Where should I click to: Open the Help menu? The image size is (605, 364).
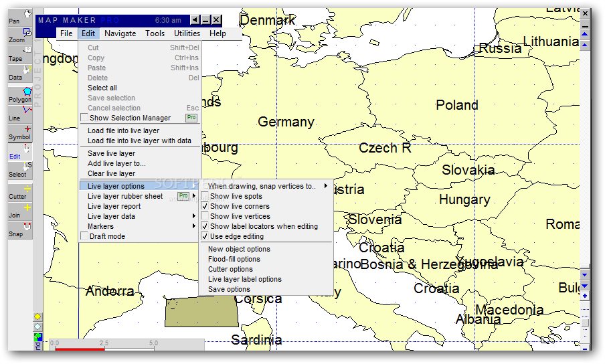coord(218,33)
